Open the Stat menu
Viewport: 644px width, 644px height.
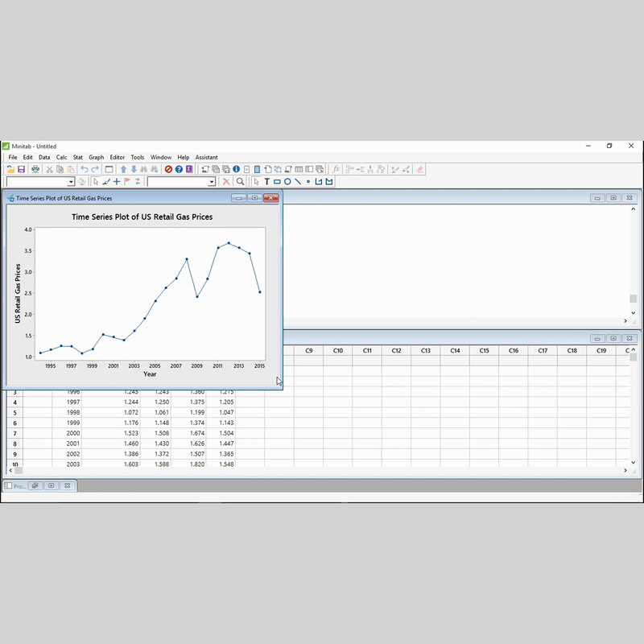click(78, 158)
